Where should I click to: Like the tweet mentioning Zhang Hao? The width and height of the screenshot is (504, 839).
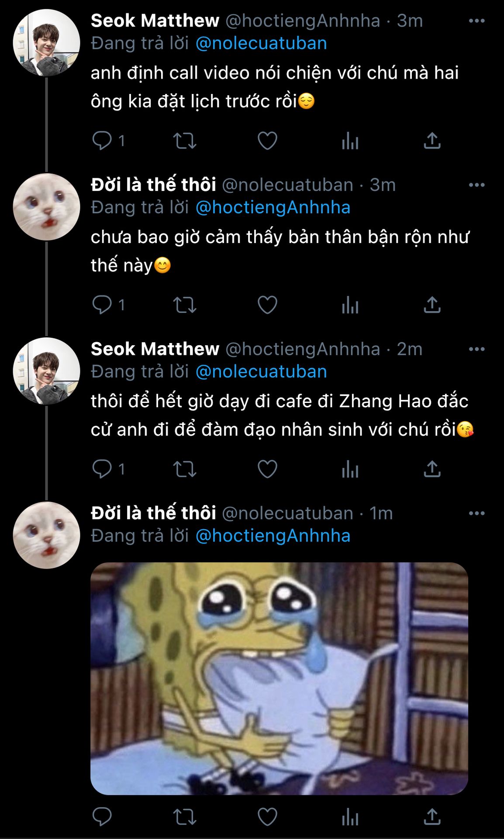click(267, 469)
